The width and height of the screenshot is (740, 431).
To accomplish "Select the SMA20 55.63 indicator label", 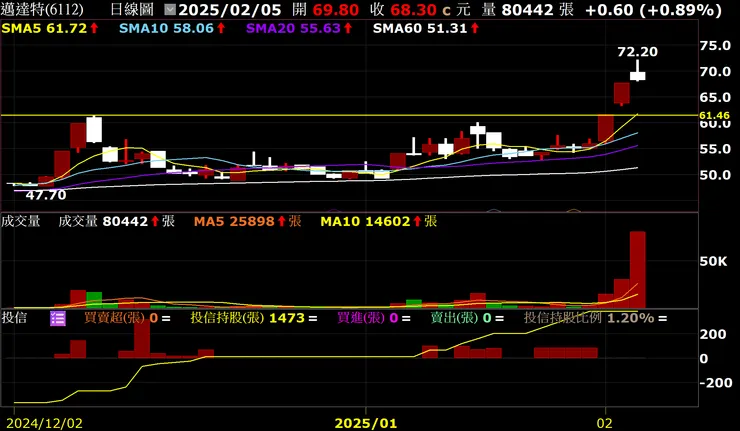I will 293,28.
